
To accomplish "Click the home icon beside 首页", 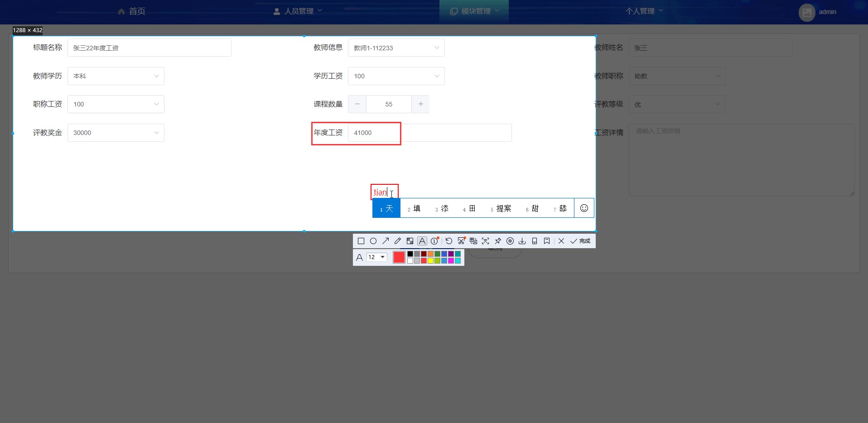I will 121,11.
